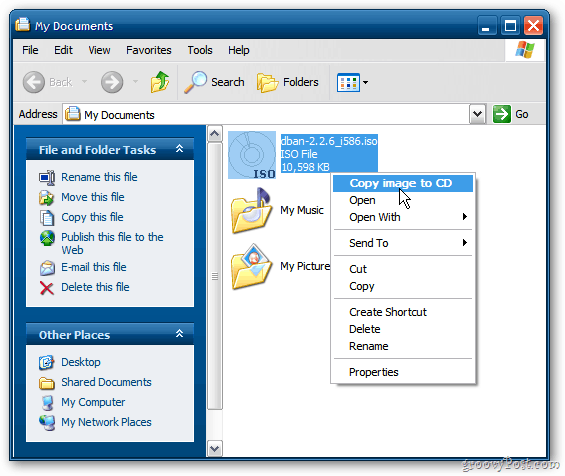This screenshot has height=476, width=565.
Task: Open the Search toolbar button
Action: pos(215,82)
